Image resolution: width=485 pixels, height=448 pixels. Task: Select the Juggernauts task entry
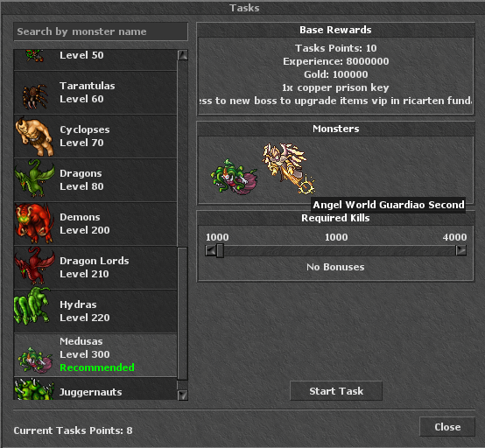[95, 389]
